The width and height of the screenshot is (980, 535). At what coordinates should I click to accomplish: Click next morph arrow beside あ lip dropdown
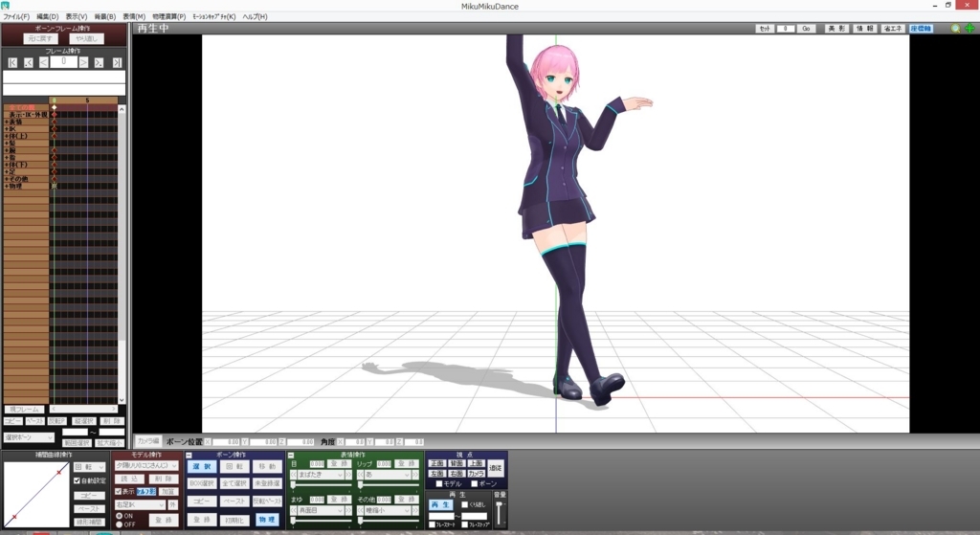pyautogui.click(x=415, y=475)
